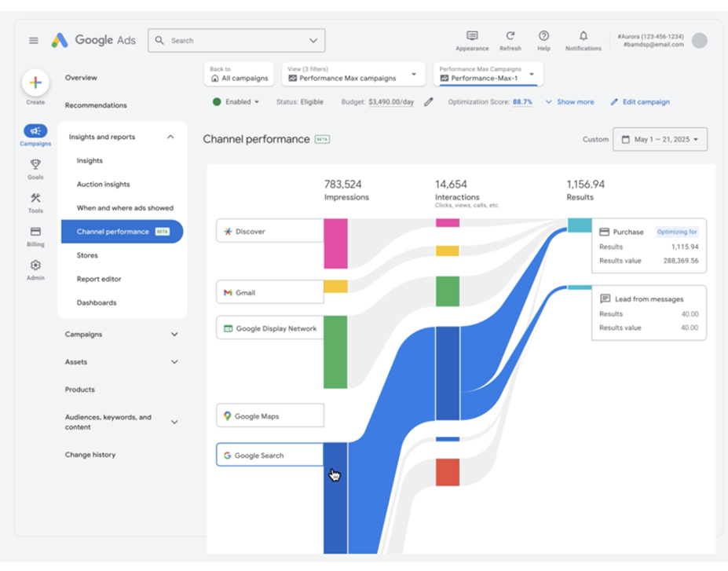Image resolution: width=728 pixels, height=571 pixels.
Task: Click the 783,524 Impressions total
Action: point(342,185)
